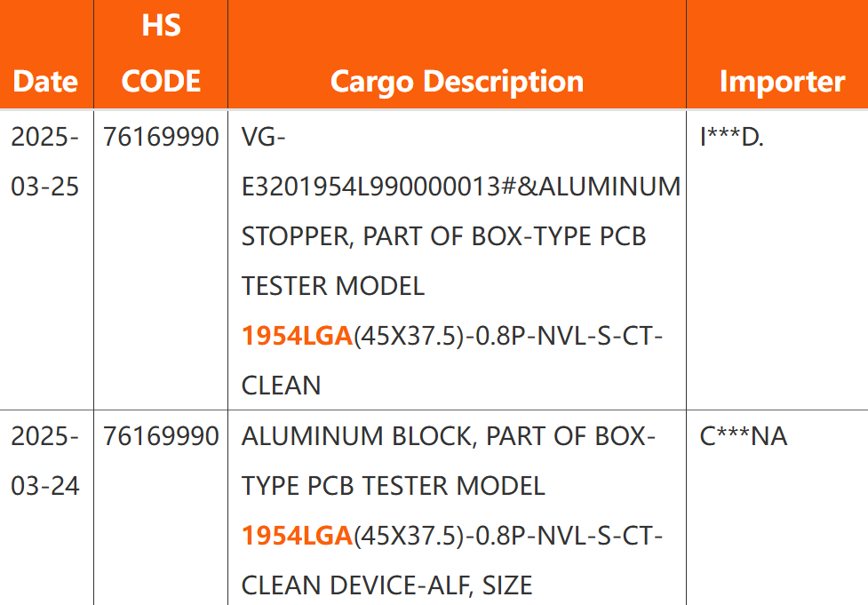Click the E3201954L990000013#&ALUMINUM text line

[x=461, y=187]
